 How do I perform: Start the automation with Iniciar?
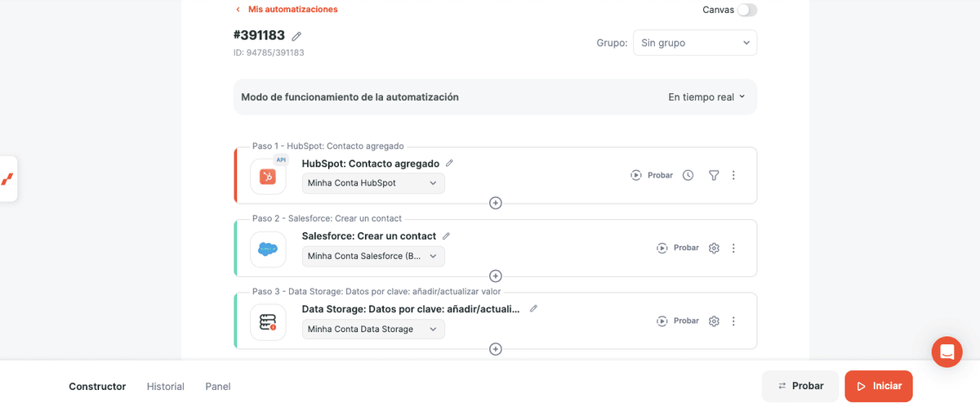879,386
